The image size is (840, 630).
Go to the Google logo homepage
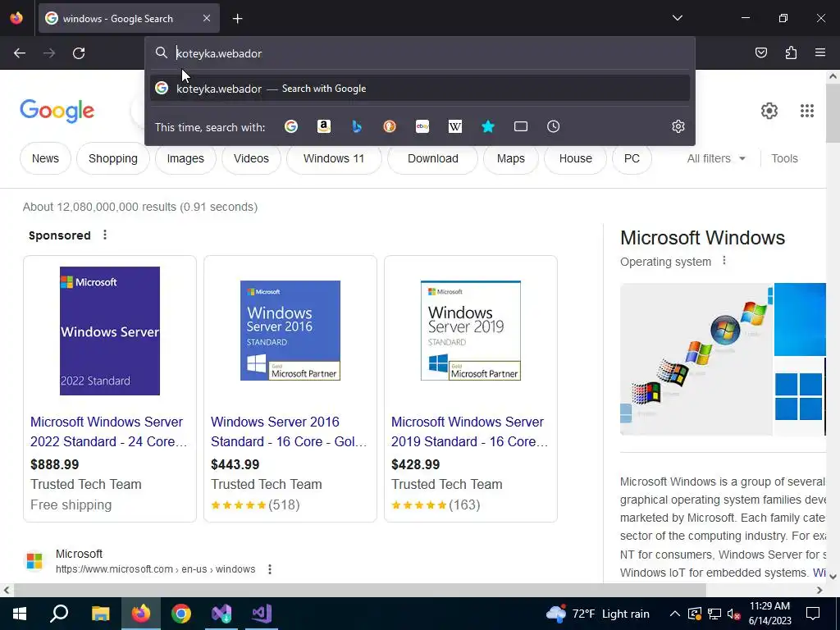pyautogui.click(x=57, y=111)
